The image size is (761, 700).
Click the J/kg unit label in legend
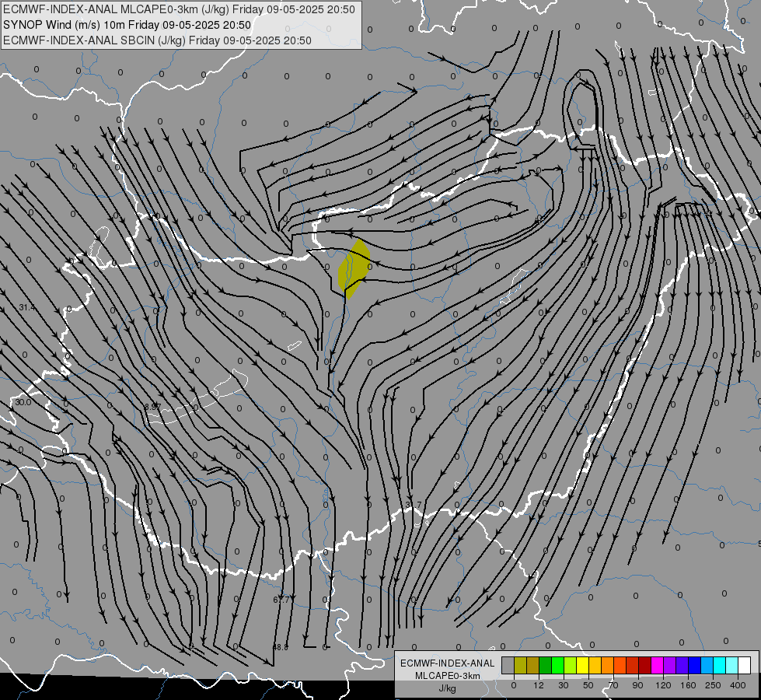448,688
